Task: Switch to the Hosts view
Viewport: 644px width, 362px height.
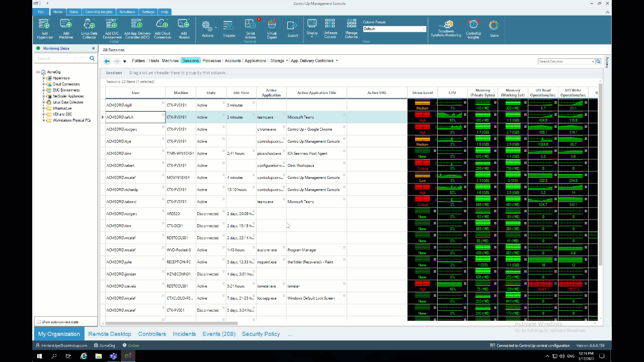Action: (154, 61)
